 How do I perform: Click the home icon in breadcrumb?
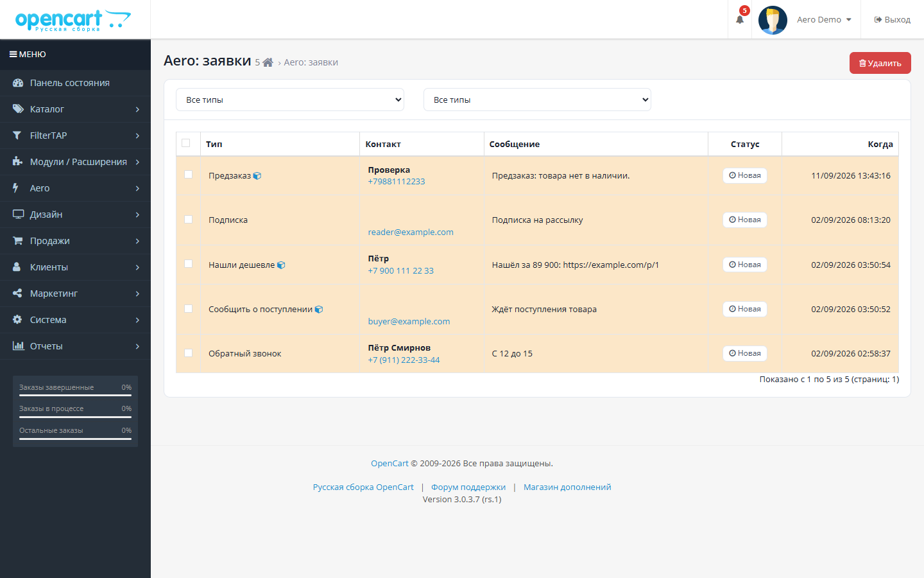pos(268,62)
